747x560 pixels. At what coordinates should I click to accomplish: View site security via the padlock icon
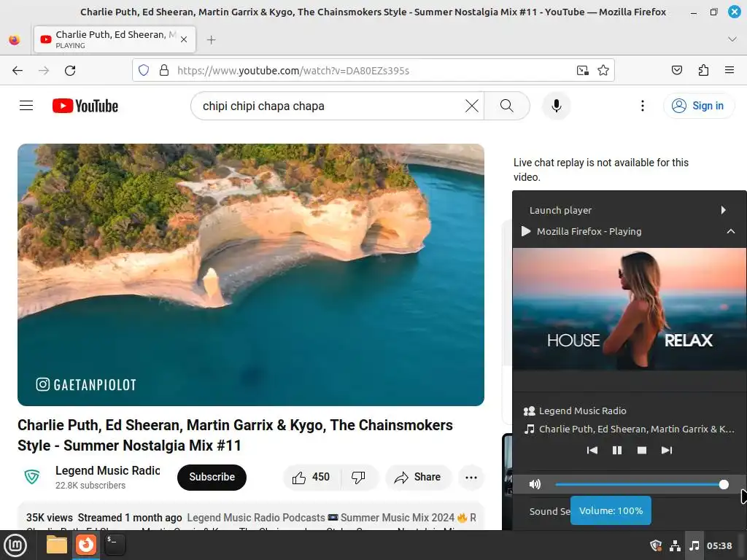tap(164, 71)
